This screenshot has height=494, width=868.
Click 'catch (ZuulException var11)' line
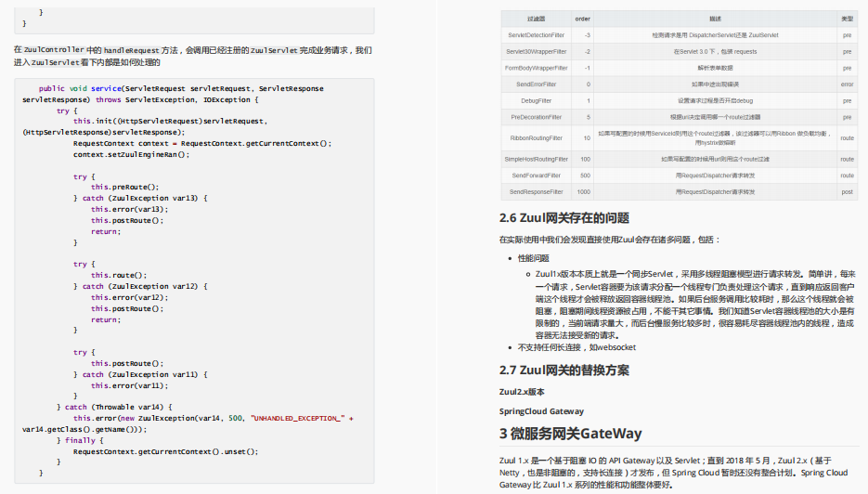(x=140, y=374)
